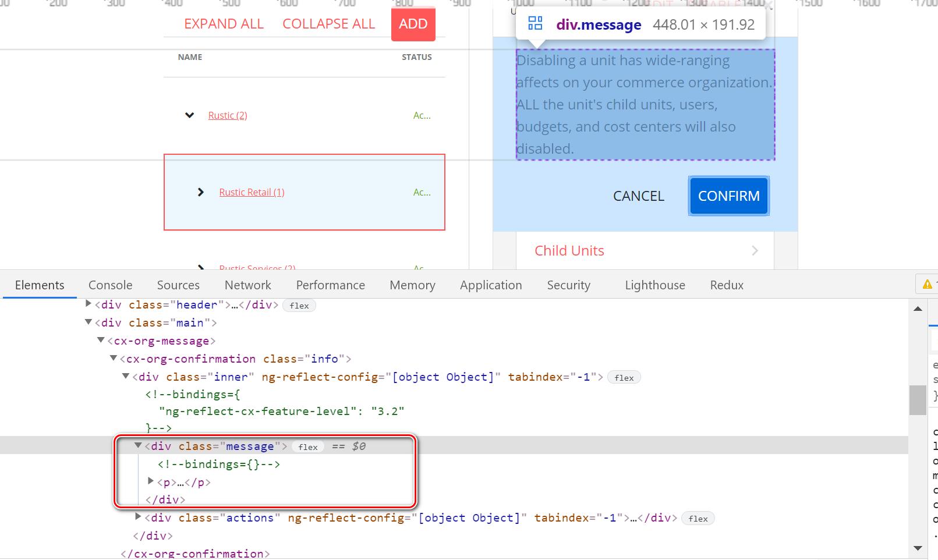This screenshot has height=560, width=938.
Task: Click the DevTools warning triangle icon
Action: (927, 285)
